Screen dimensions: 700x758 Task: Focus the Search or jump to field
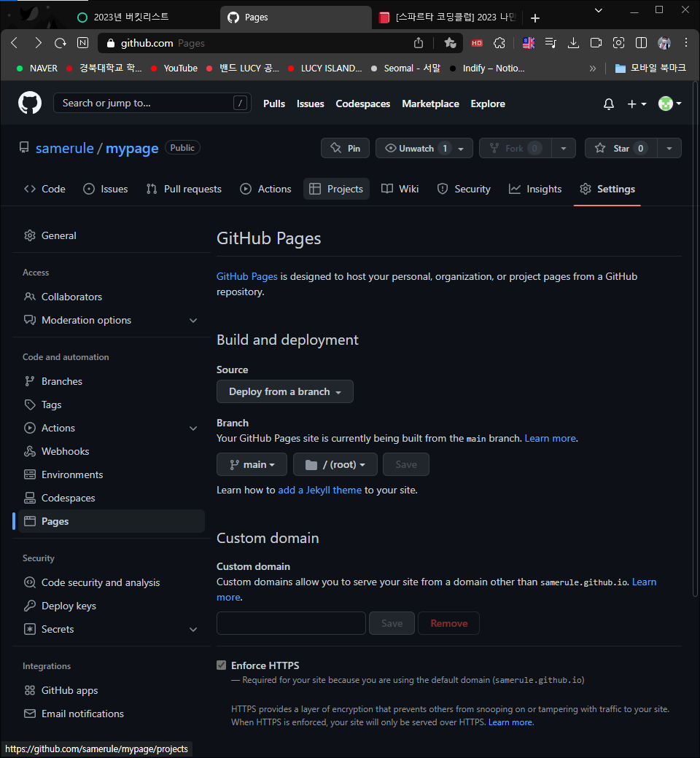pyautogui.click(x=152, y=103)
